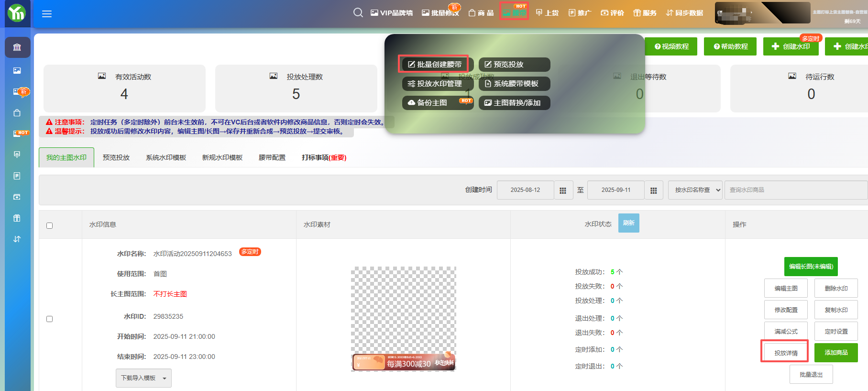Open calendar icon beside end date 2025-09-11

pyautogui.click(x=653, y=190)
